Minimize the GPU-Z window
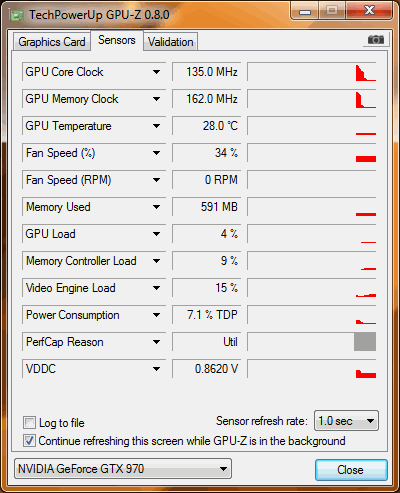This screenshot has height=493, width=400. tap(305, 11)
